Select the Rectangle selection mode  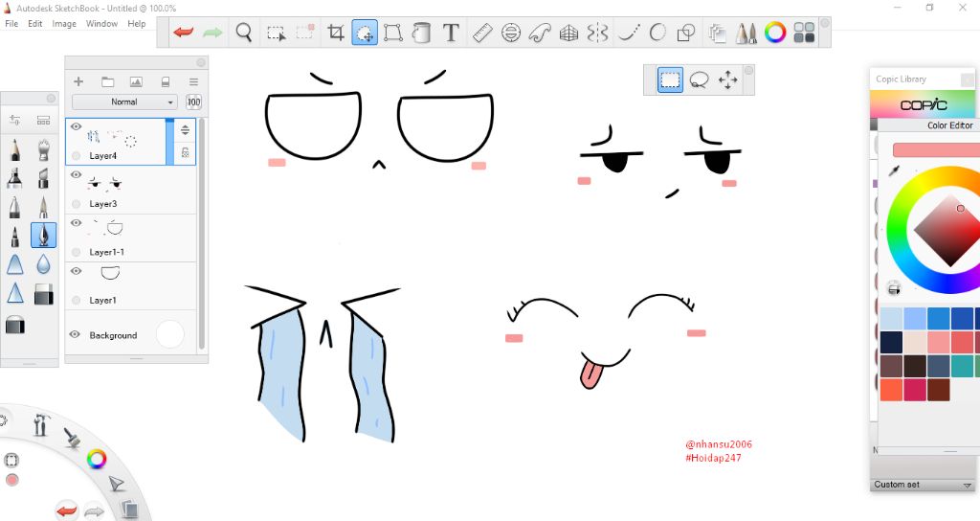pyautogui.click(x=670, y=80)
